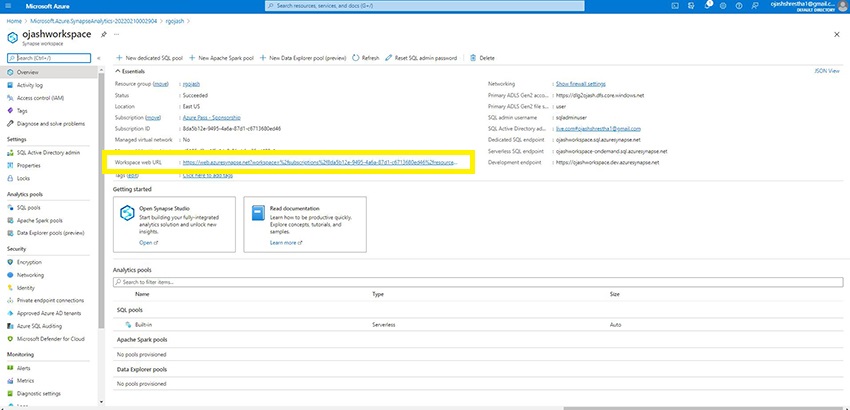The image size is (850, 410).
Task: Focus the top search resources field
Action: [424, 5]
